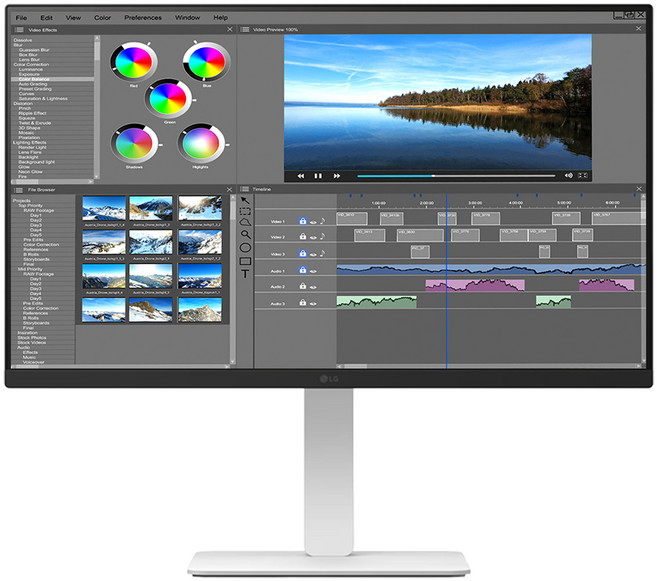Expand the Lighting Effects category
657x581 pixels.
pyautogui.click(x=30, y=142)
